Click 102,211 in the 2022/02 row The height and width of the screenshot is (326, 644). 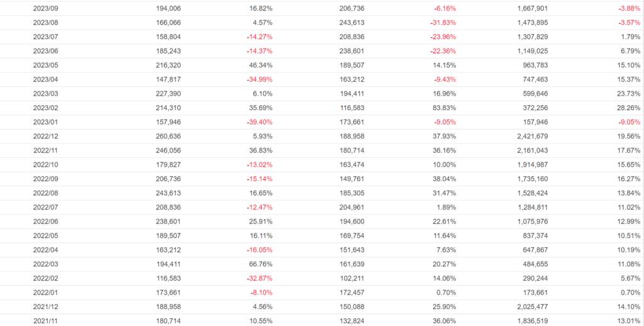pyautogui.click(x=351, y=278)
